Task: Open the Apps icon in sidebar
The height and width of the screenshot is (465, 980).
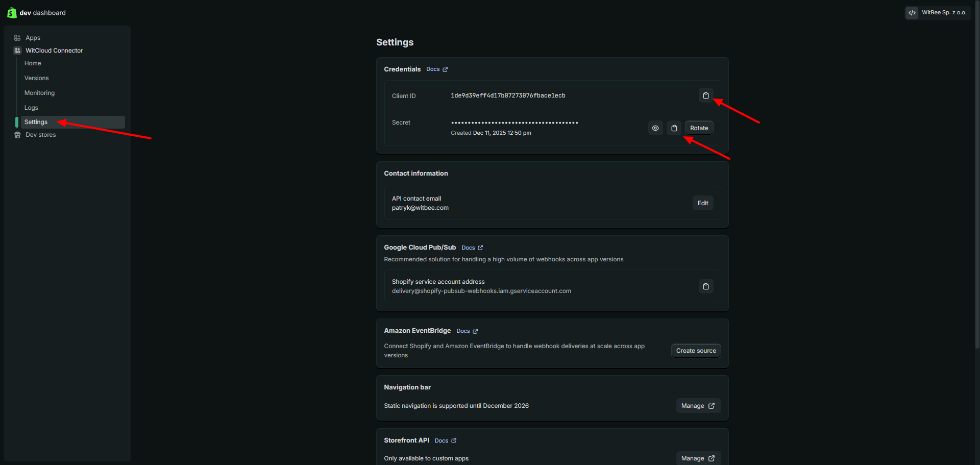Action: pos(17,38)
